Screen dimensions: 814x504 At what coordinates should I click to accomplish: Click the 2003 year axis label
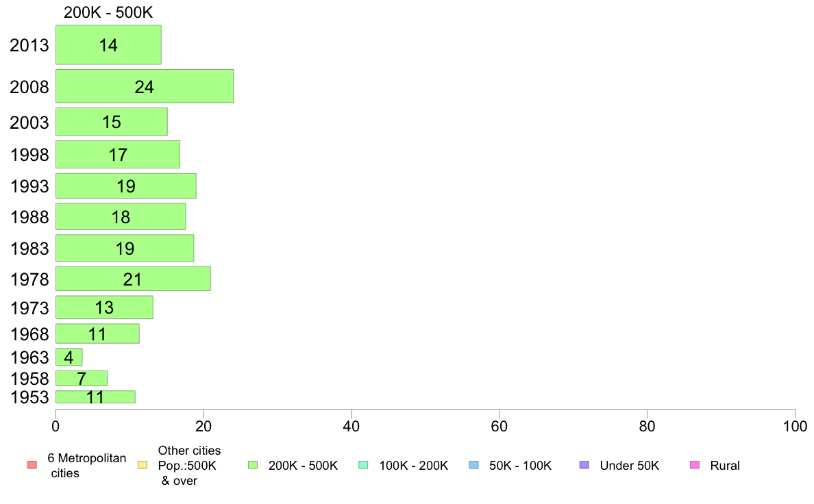(x=29, y=123)
